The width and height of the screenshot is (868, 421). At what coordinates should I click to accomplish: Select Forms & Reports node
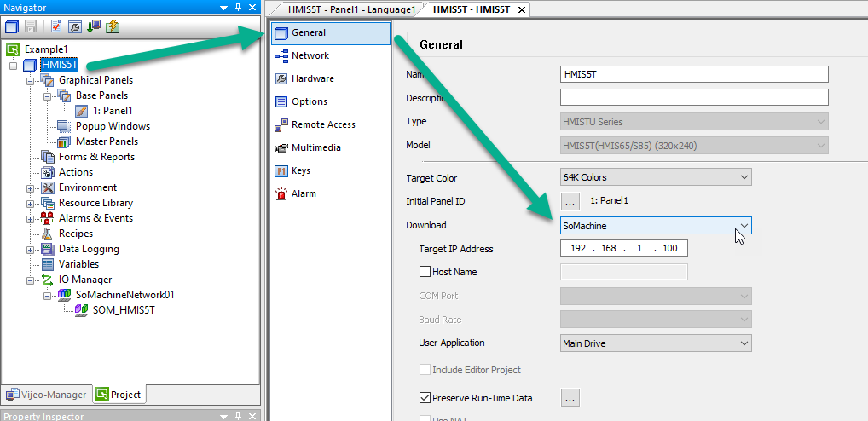click(x=96, y=157)
